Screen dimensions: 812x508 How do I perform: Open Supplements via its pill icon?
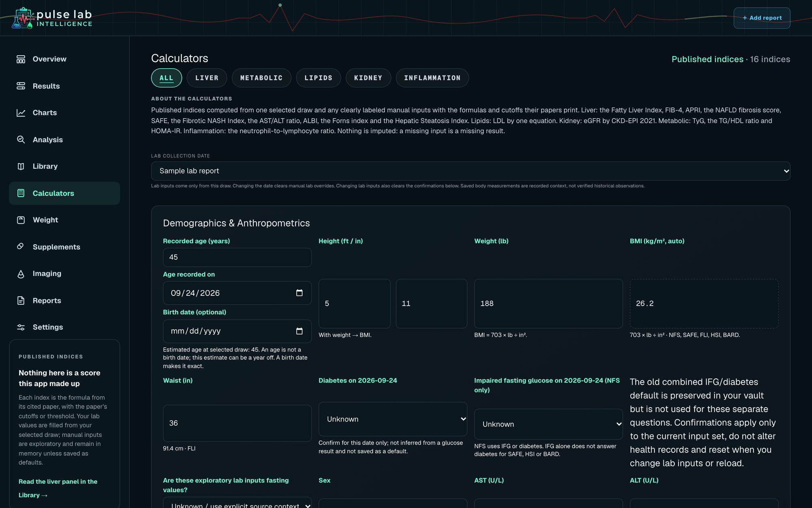21,247
